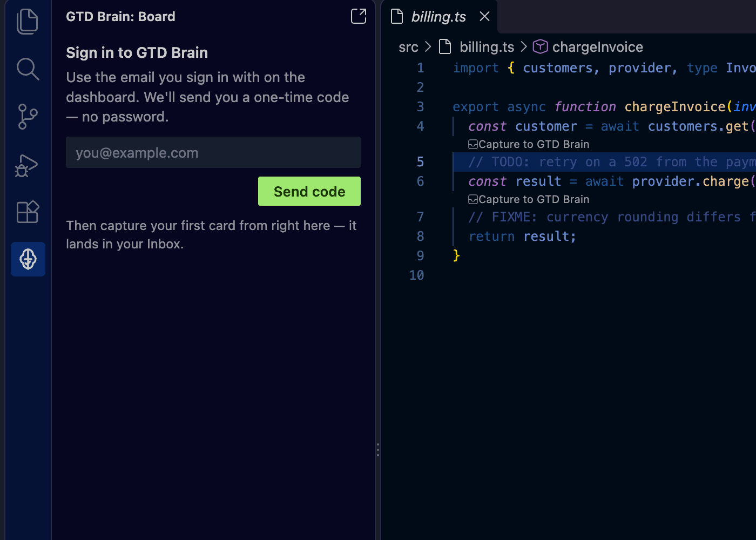Screen dimensions: 756x540
Task: Select the billing.ts breadcrumb segment
Action: coord(487,47)
